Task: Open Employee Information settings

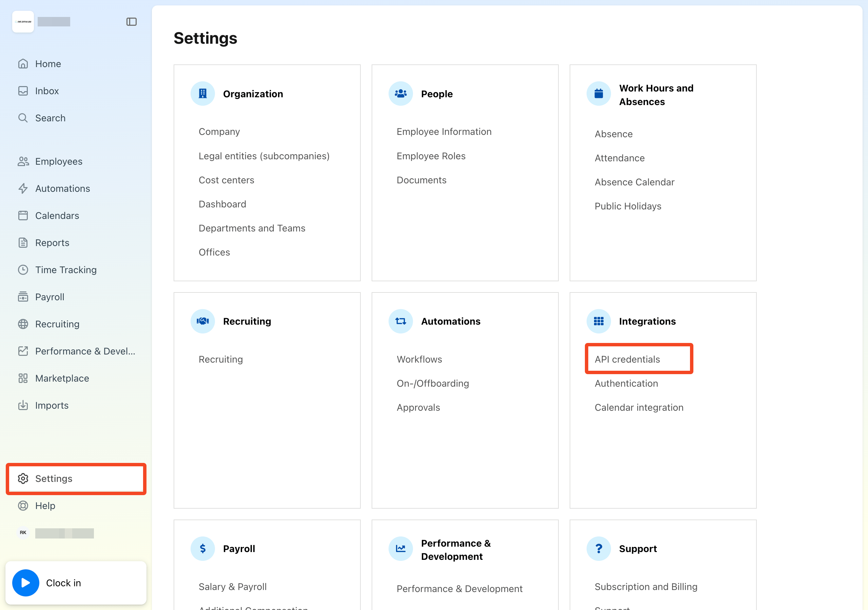Action: pos(444,131)
